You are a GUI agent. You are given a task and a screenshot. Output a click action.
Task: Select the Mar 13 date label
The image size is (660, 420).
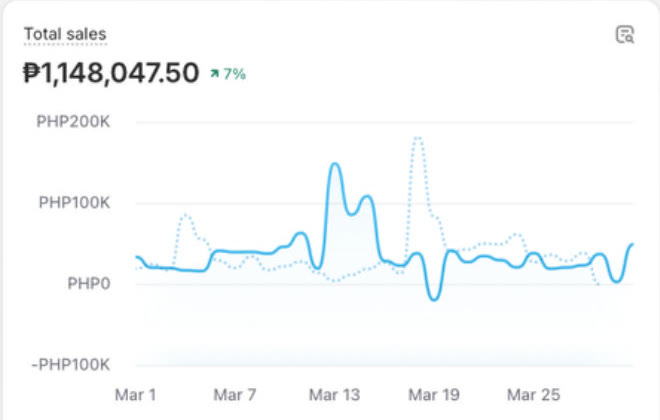tap(335, 395)
